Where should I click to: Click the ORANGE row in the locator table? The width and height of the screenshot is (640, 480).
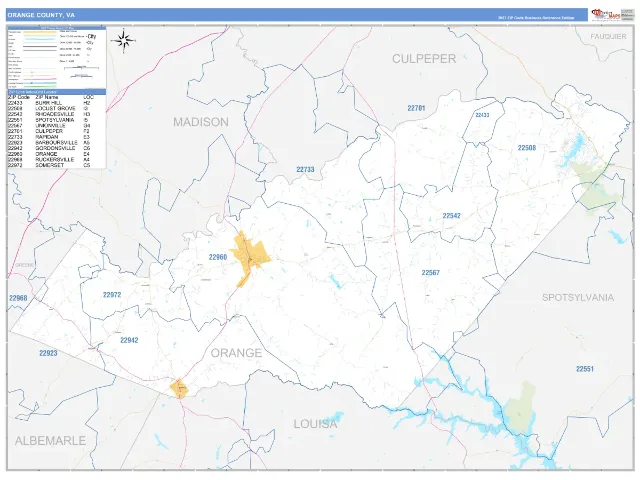pos(51,154)
